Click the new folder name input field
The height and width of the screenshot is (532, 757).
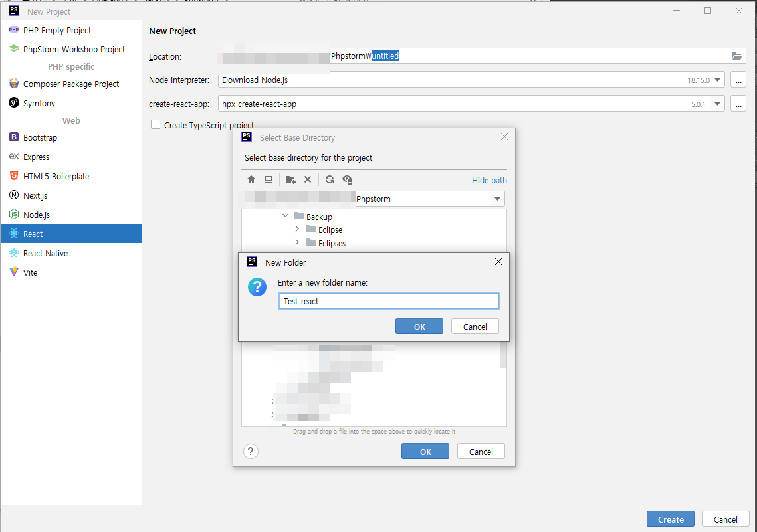389,301
